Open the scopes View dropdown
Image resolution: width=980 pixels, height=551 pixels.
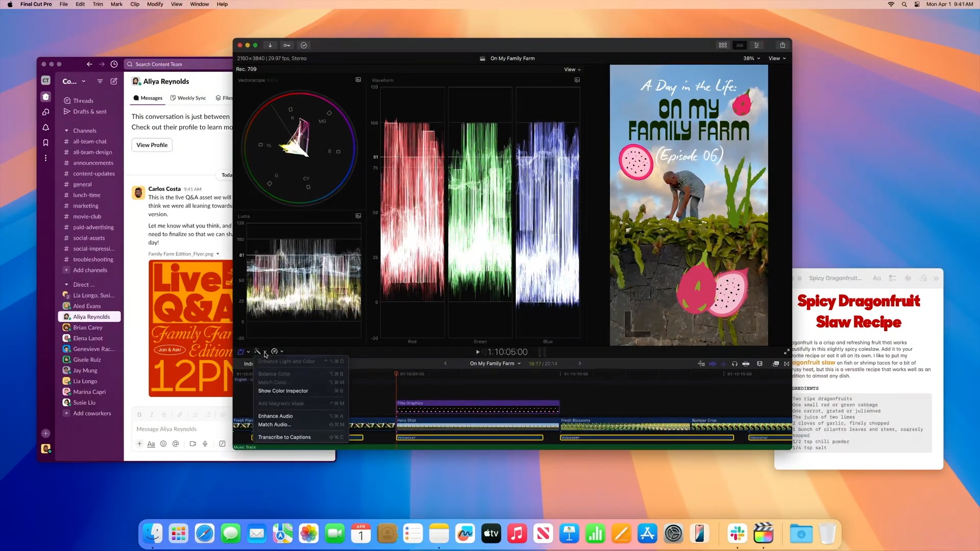tap(572, 69)
